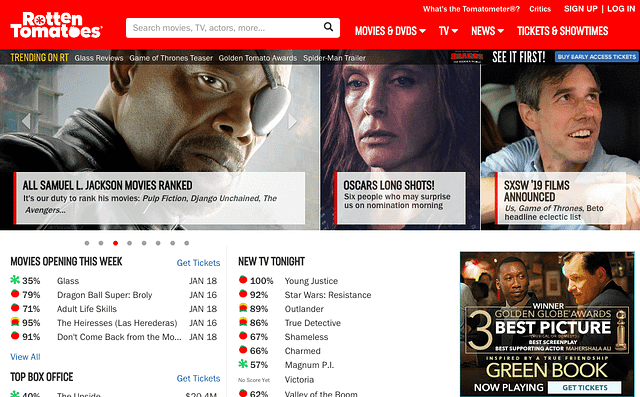Click green splat icon beside Magnum P.I.
Image resolution: width=640 pixels, height=397 pixels.
pos(243,364)
